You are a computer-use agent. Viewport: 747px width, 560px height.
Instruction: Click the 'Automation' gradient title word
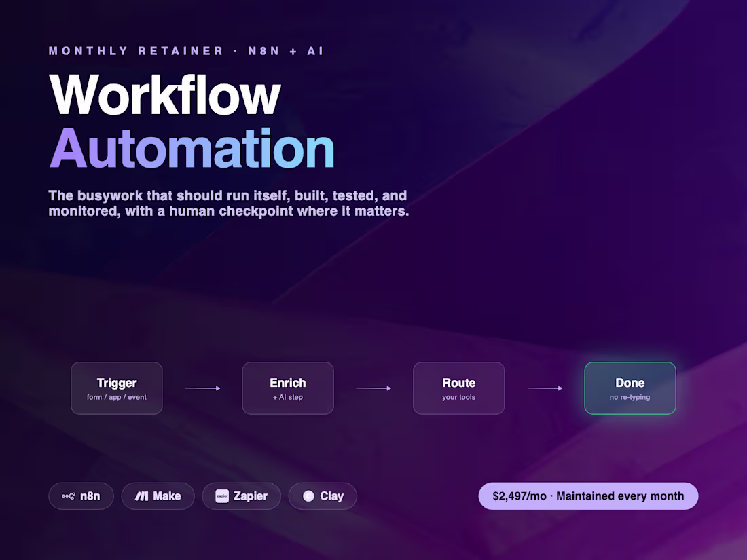192,149
